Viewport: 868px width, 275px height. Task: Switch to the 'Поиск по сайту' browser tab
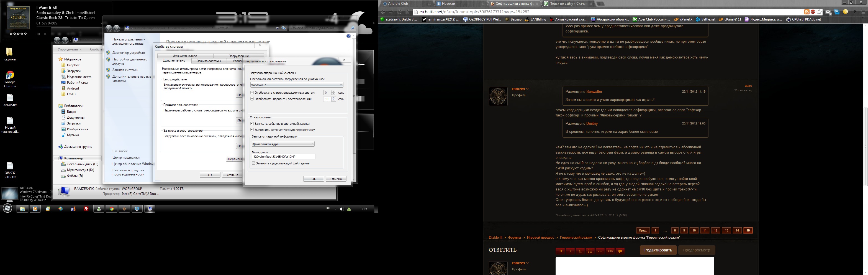(x=568, y=4)
